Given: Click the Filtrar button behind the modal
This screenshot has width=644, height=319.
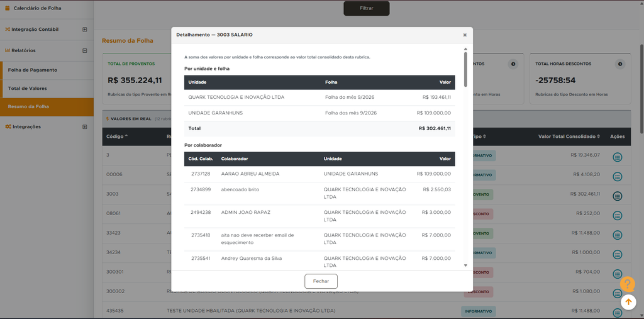Looking at the screenshot, I should coord(367,8).
